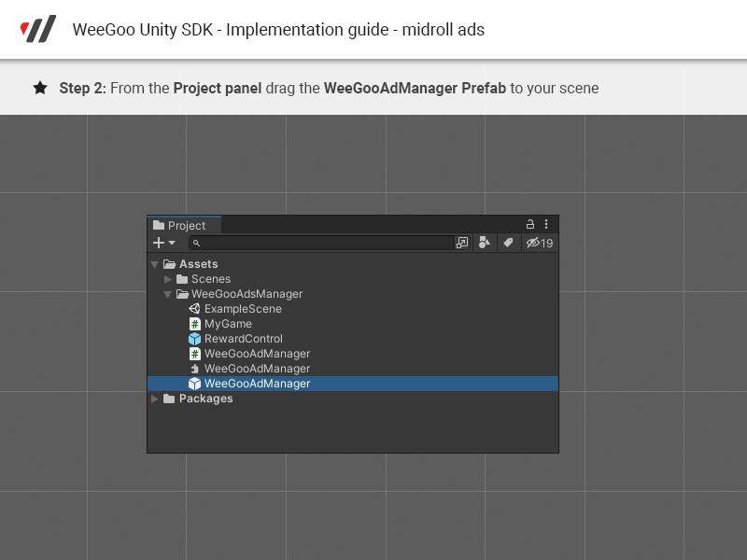This screenshot has height=560, width=747.
Task: Select the WeeGooAdManager C# script icon
Action: tap(194, 354)
